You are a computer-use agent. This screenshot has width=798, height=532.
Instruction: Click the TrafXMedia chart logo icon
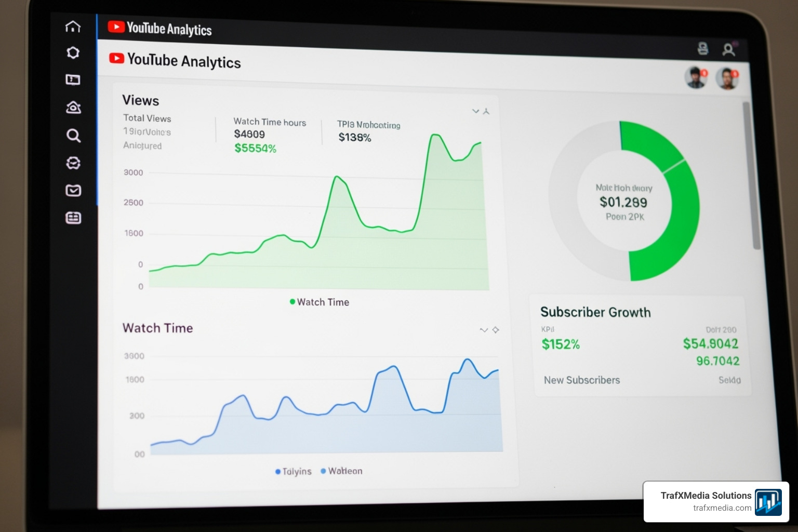tap(768, 502)
